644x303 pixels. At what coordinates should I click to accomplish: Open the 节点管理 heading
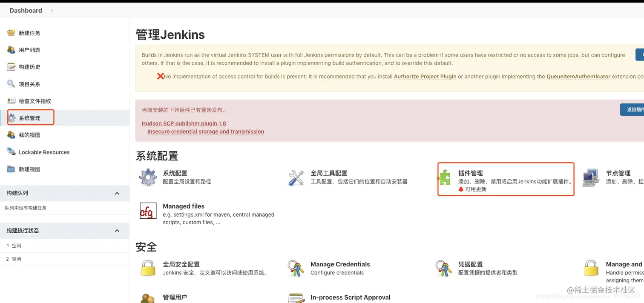pyautogui.click(x=618, y=173)
